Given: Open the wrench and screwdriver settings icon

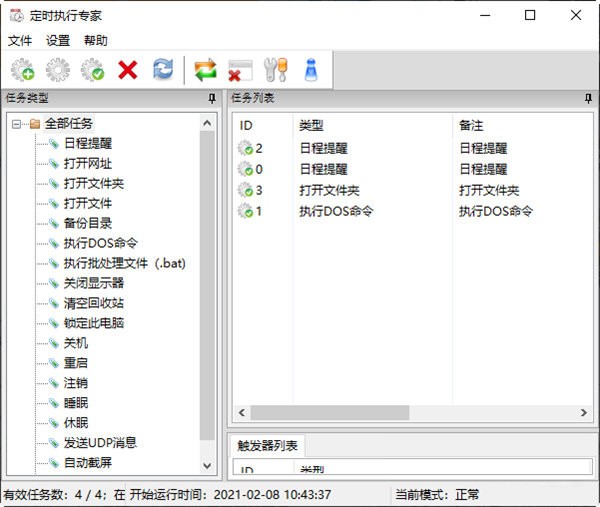Looking at the screenshot, I should pos(275,69).
